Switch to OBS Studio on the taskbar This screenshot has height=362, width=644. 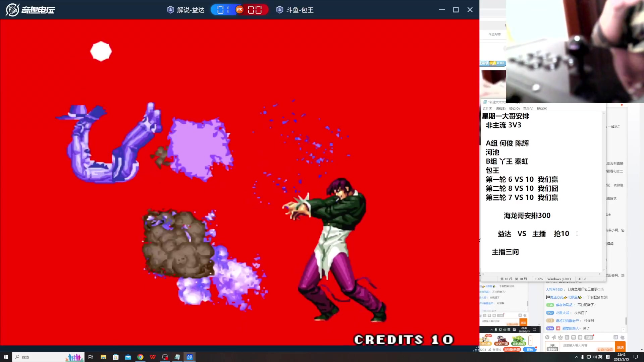click(165, 357)
